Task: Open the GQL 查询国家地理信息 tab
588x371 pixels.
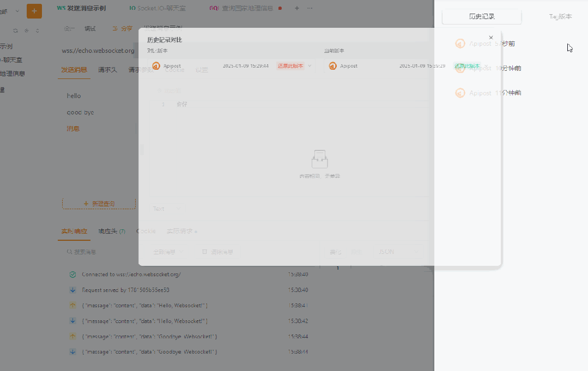Action: (241, 8)
